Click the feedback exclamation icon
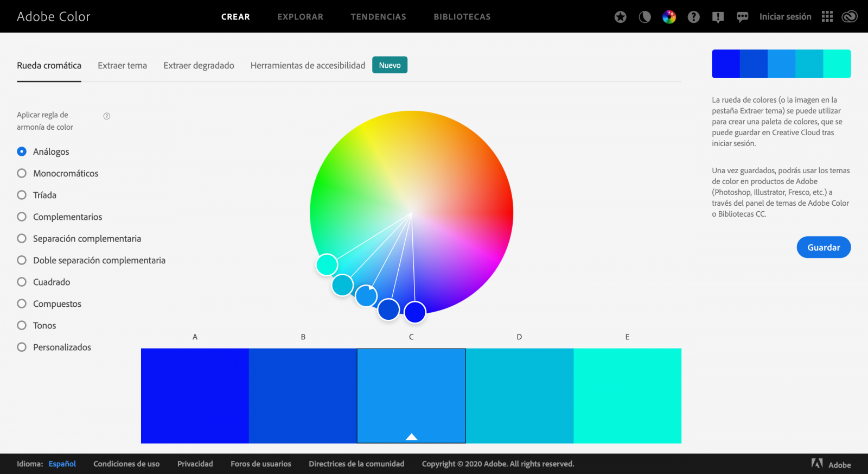 (718, 17)
